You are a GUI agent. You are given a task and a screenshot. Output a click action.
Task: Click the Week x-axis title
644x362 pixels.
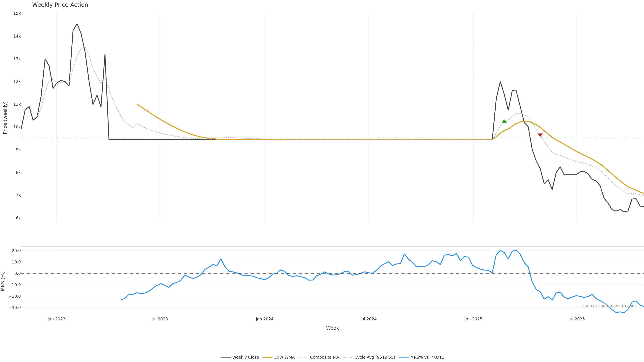click(x=332, y=328)
